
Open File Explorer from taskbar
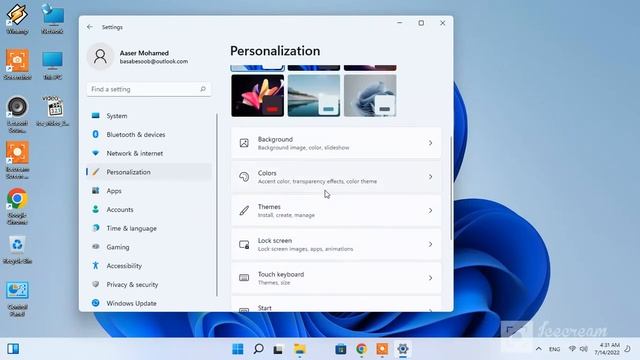(x=300, y=349)
